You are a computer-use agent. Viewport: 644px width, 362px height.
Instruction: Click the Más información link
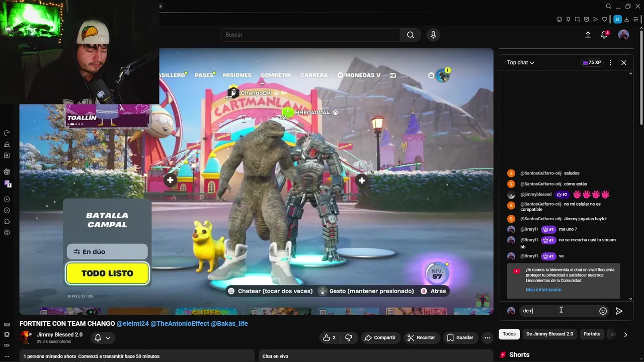click(x=543, y=290)
